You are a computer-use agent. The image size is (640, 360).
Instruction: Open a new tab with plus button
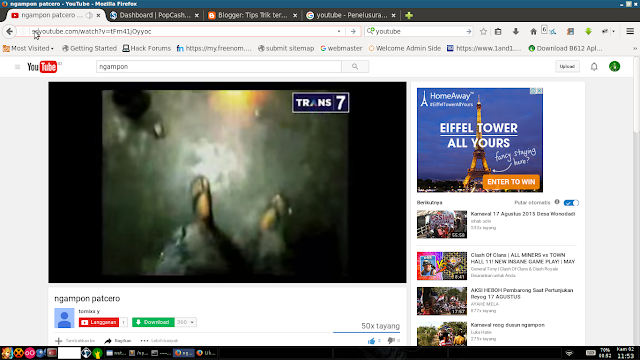coord(409,16)
